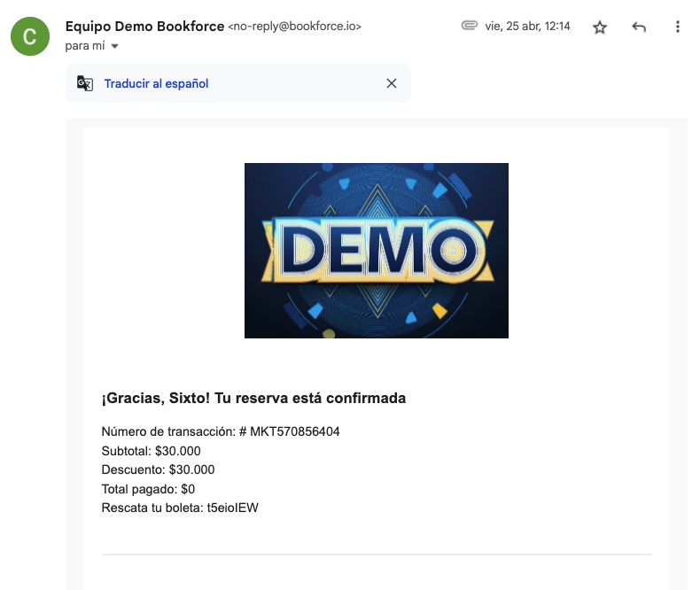Click the translate language icon
The height and width of the screenshot is (590, 700).
[85, 83]
